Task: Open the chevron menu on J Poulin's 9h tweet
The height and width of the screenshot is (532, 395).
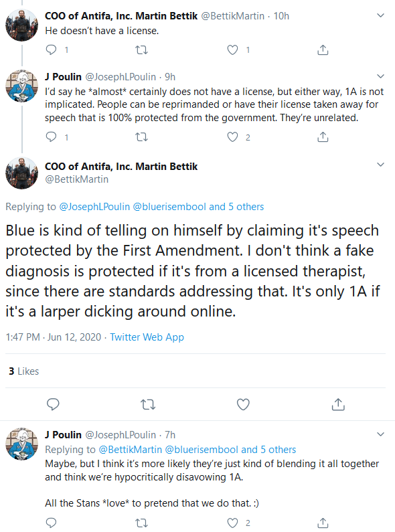Action: tap(381, 76)
